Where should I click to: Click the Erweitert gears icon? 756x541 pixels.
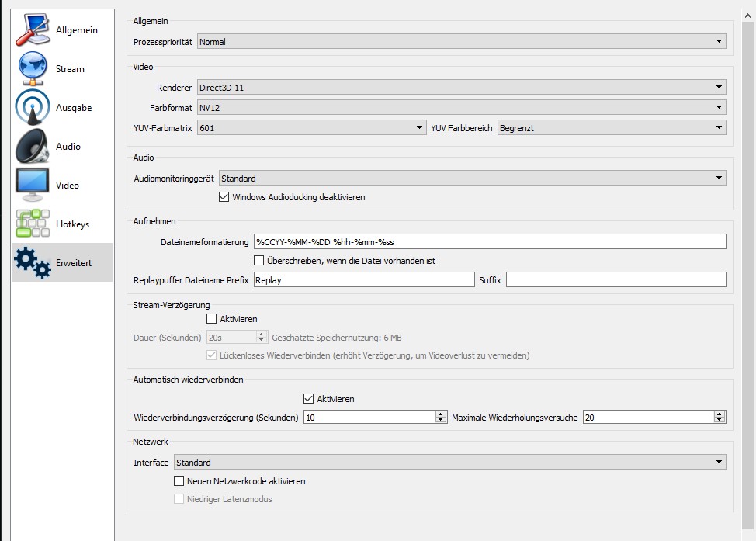tap(33, 262)
